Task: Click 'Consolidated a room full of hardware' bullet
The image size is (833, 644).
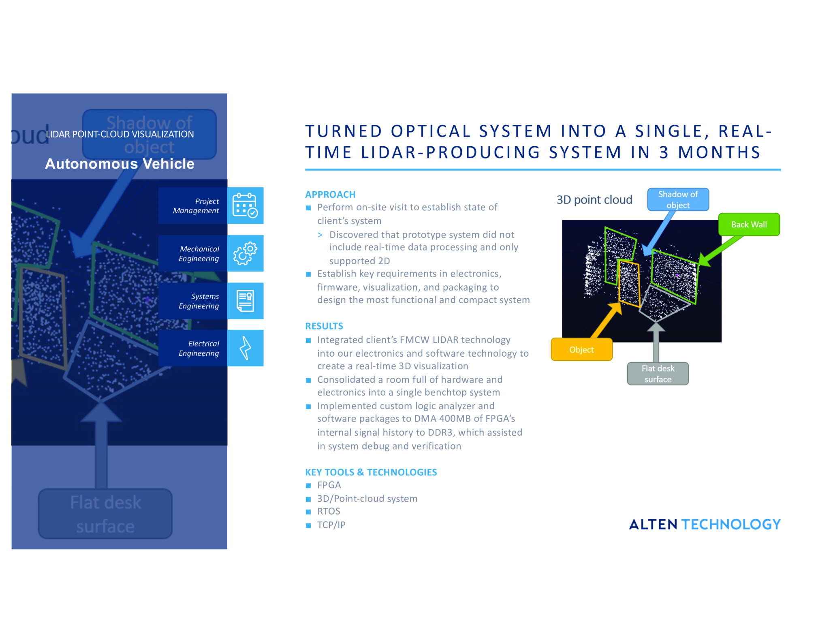Action: [410, 386]
